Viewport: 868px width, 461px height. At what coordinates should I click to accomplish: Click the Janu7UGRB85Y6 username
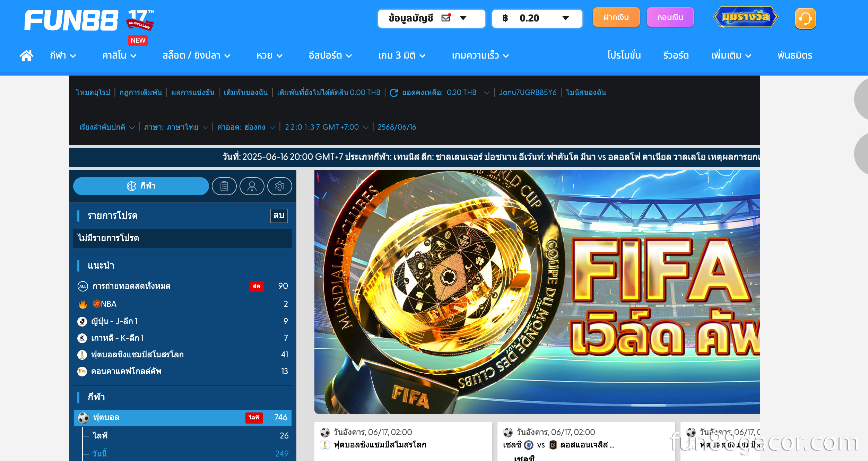coord(528,93)
